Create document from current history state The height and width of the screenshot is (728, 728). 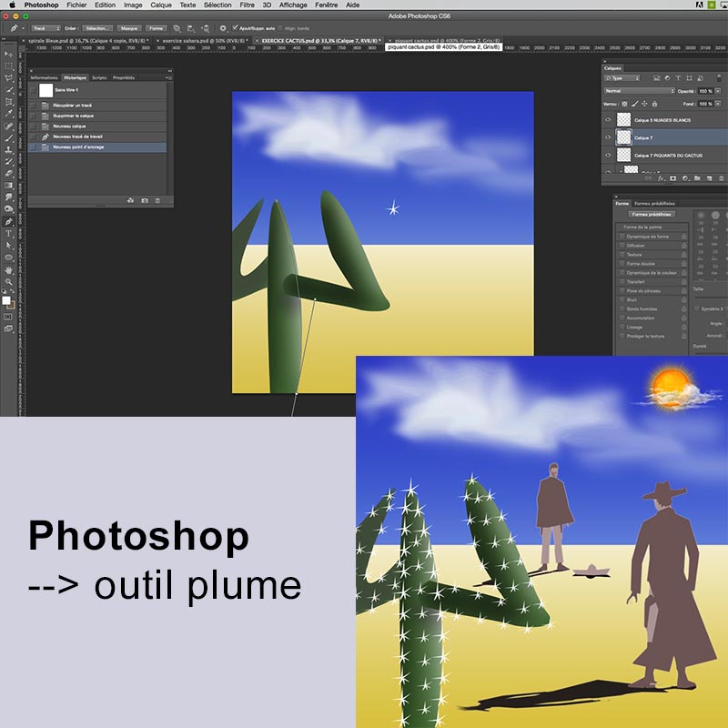point(130,200)
